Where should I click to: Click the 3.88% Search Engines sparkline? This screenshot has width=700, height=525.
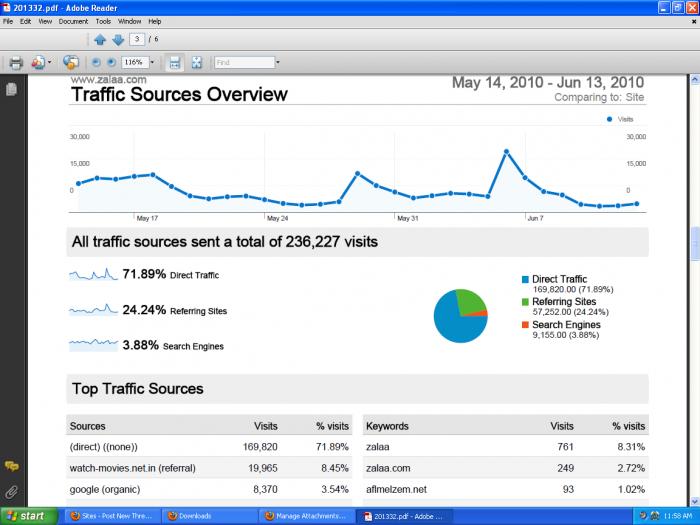(x=93, y=345)
